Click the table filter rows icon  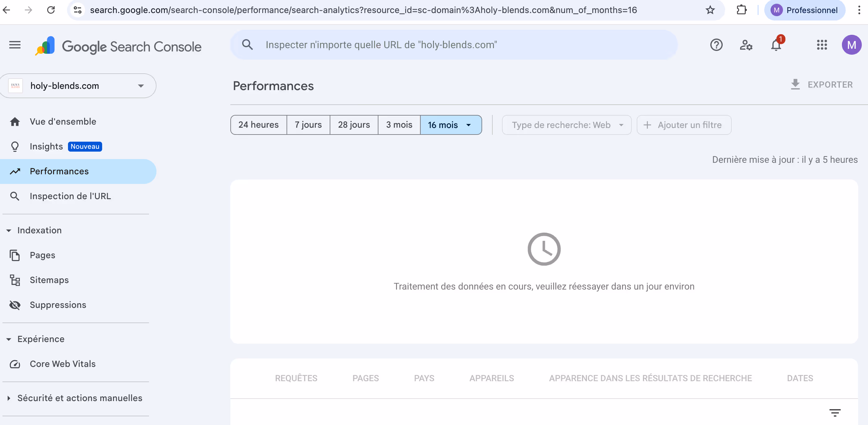[x=835, y=413]
